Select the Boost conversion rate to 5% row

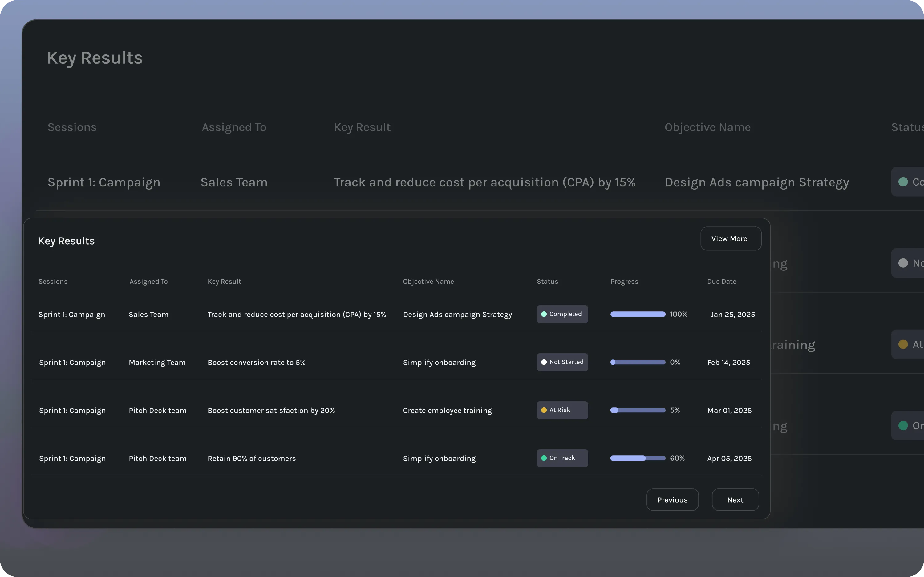point(256,363)
